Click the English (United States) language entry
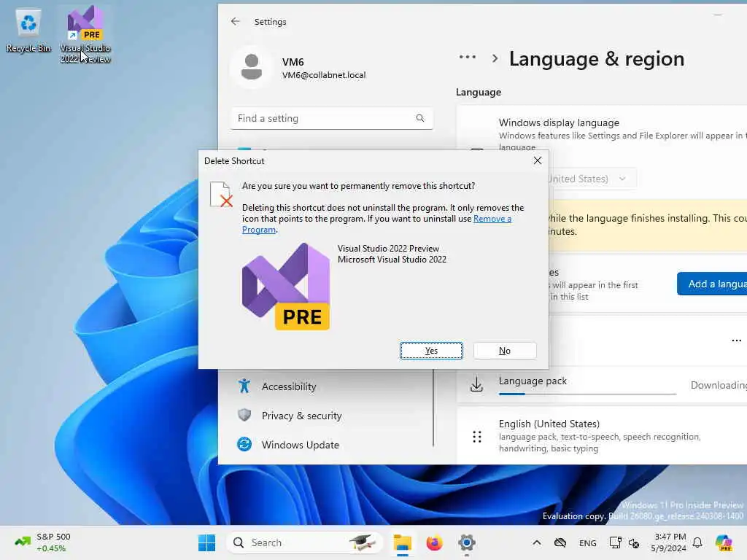The width and height of the screenshot is (747, 560). pyautogui.click(x=601, y=436)
